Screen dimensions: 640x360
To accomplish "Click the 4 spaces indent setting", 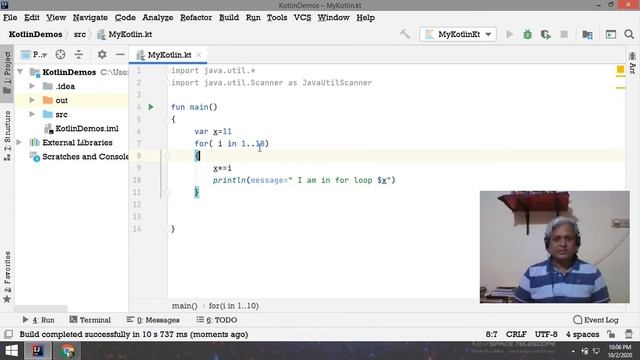I will click(582, 334).
